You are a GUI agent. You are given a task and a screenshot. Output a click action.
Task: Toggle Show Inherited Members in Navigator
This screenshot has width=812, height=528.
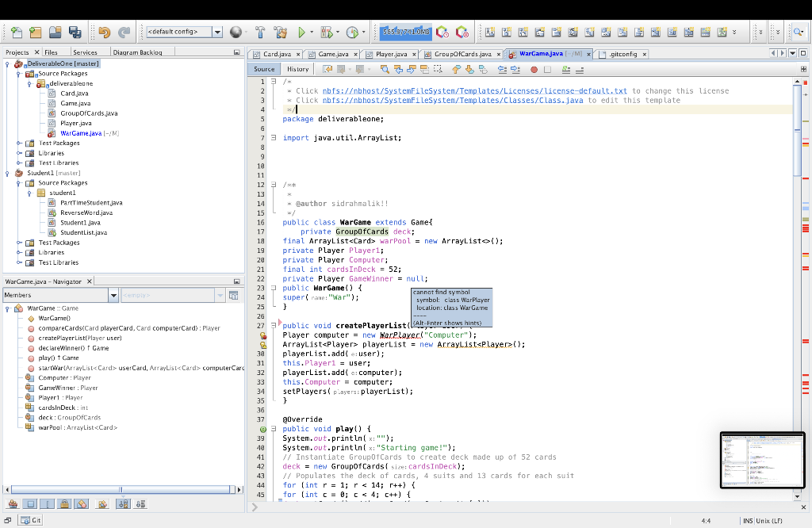(13, 503)
